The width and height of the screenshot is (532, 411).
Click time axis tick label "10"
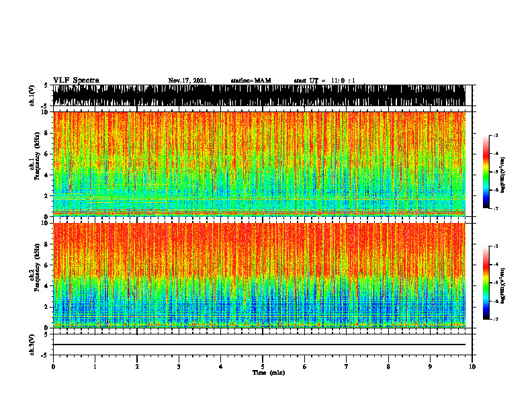tap(472, 367)
